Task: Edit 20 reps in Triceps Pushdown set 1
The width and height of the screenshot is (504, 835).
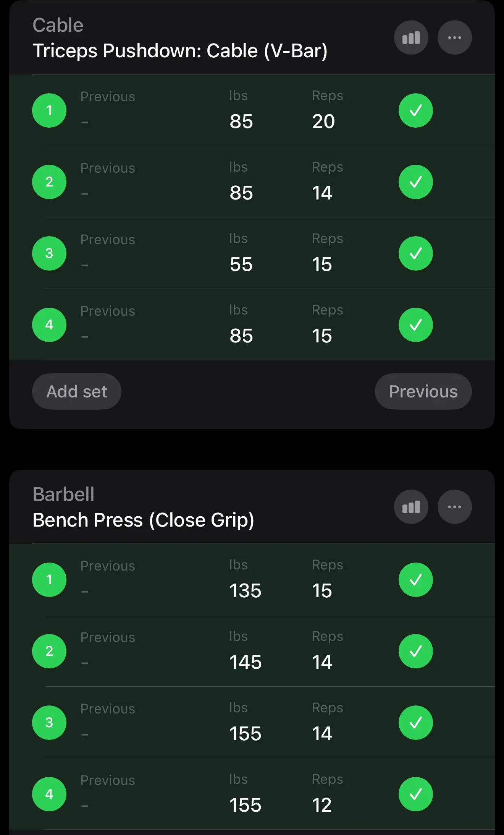Action: (x=323, y=122)
